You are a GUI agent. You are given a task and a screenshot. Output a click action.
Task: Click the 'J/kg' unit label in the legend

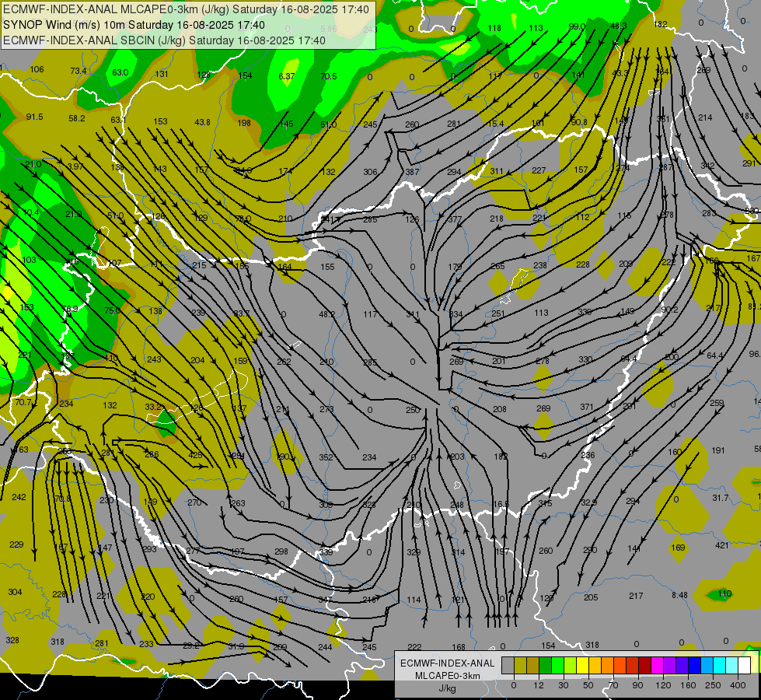448,688
